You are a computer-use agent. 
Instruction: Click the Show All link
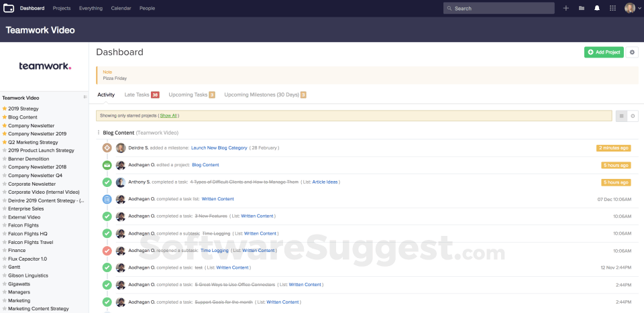click(x=168, y=116)
